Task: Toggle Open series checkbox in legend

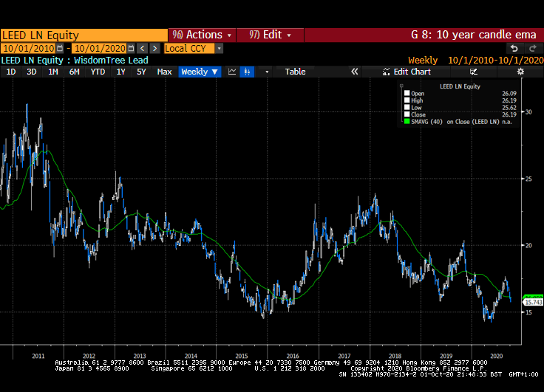Action: click(407, 93)
